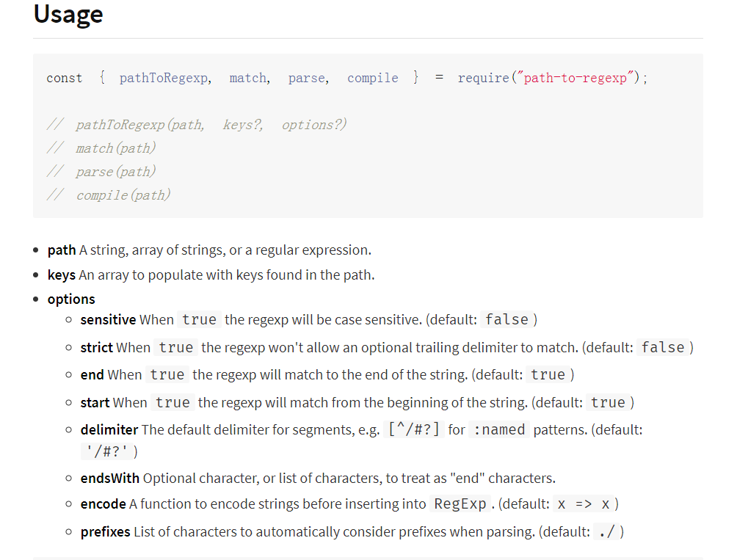Image resolution: width=737 pixels, height=560 pixels.
Task: Click pathToRegexp in the require line
Action: pos(164,78)
